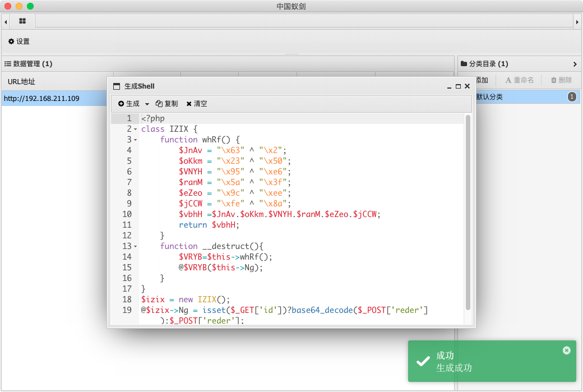Click 'class IZIX {' code line
Screen dimensions: 583x392
coord(169,129)
